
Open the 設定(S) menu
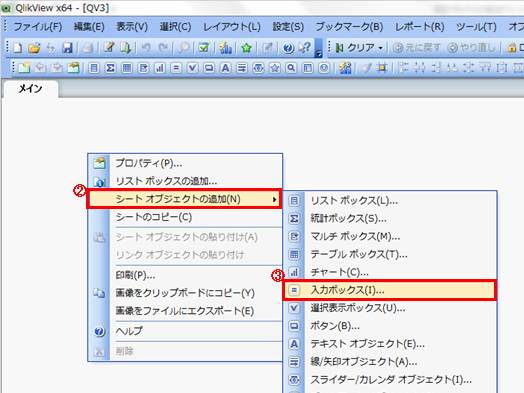288,27
